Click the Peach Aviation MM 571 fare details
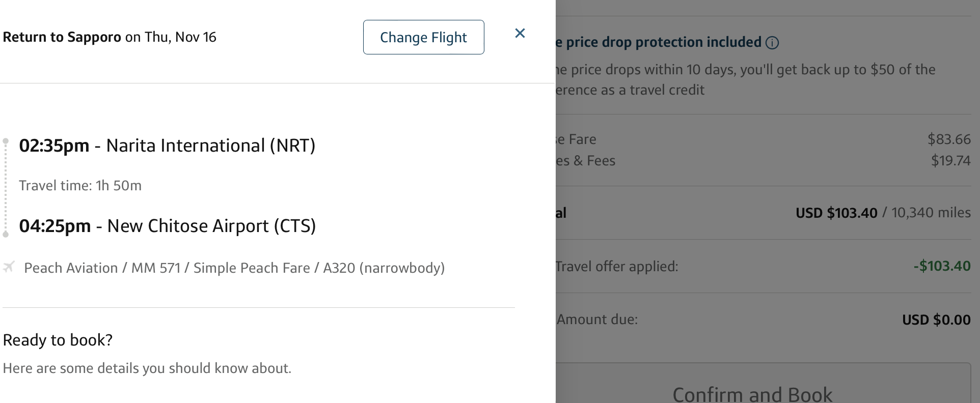The image size is (980, 403). tap(234, 268)
